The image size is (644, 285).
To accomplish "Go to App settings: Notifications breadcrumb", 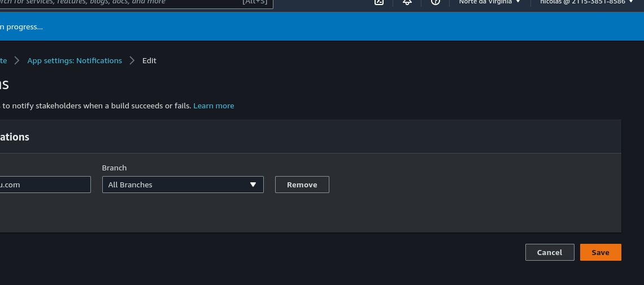I will tap(75, 61).
